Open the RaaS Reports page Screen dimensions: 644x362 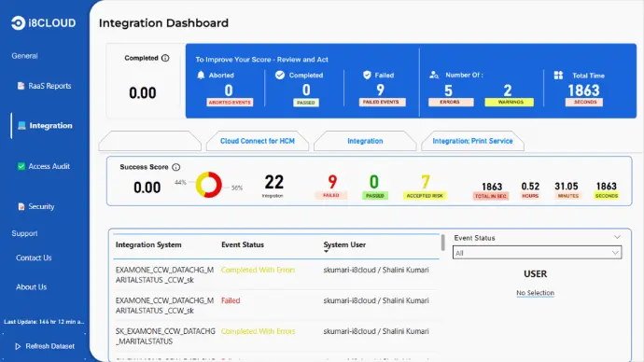click(x=49, y=86)
